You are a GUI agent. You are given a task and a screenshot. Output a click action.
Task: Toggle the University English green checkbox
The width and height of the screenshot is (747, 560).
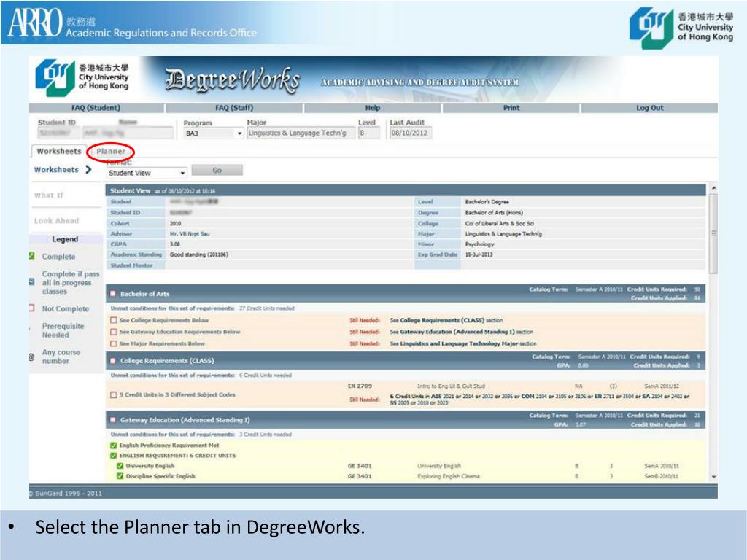click(120, 466)
